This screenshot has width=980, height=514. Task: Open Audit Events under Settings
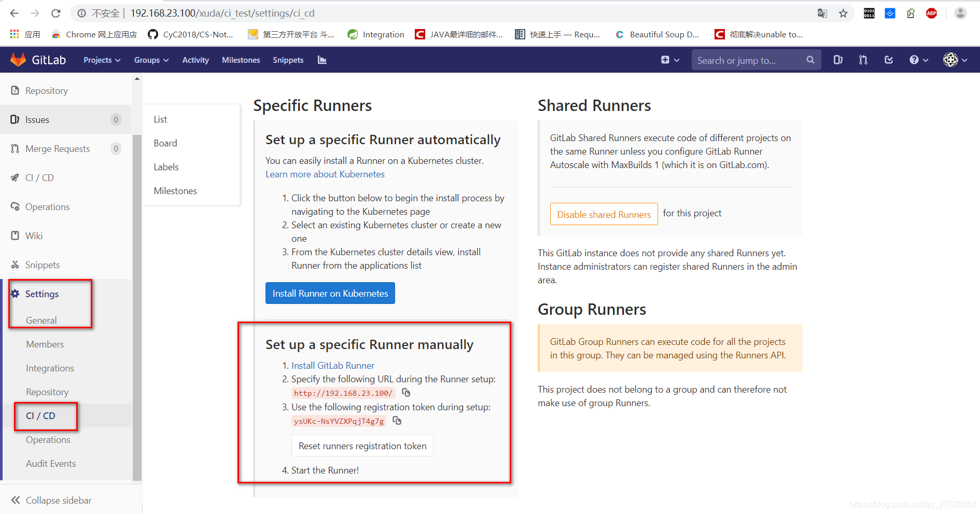click(x=51, y=464)
